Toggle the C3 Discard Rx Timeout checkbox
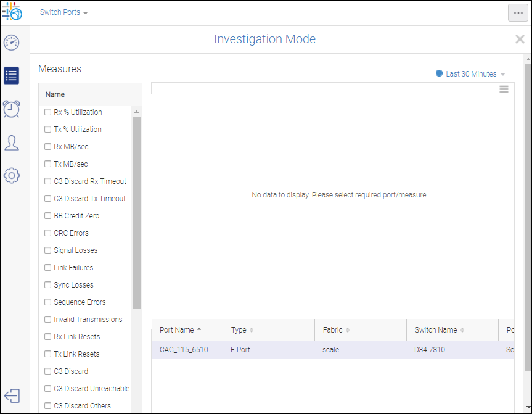 [x=48, y=181]
